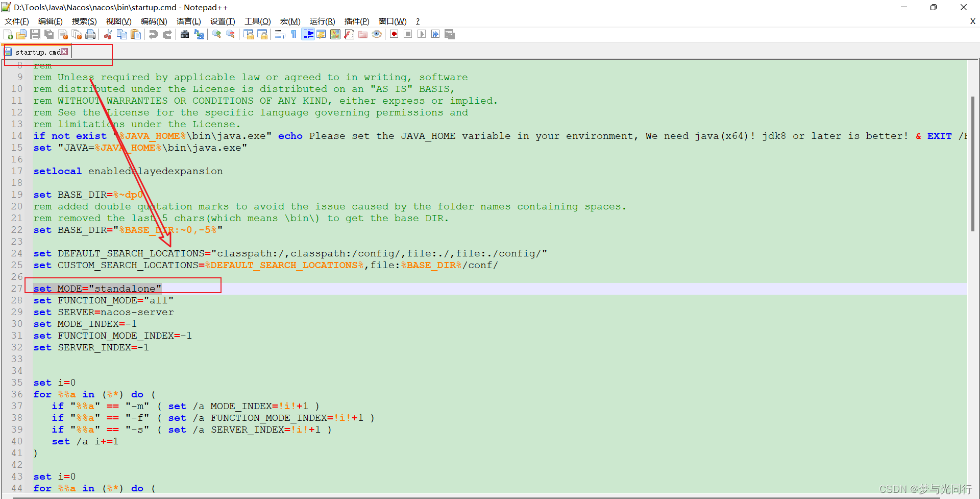Click "CUSTOM_SEARCH_LOCATIONS" on line 25
This screenshot has width=980, height=499.
(x=128, y=265)
